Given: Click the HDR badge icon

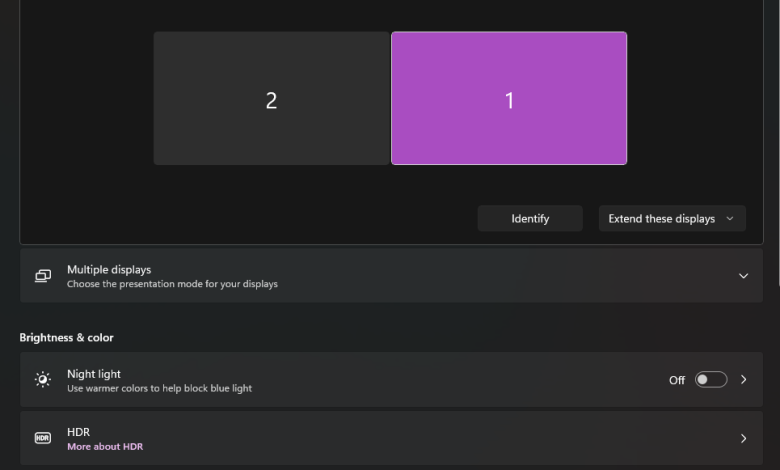Looking at the screenshot, I should [x=43, y=438].
